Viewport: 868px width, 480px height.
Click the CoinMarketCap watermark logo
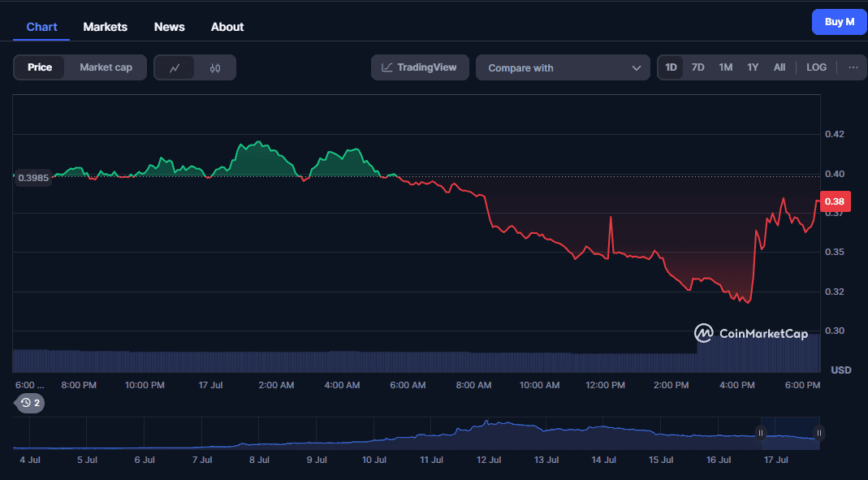(751, 333)
